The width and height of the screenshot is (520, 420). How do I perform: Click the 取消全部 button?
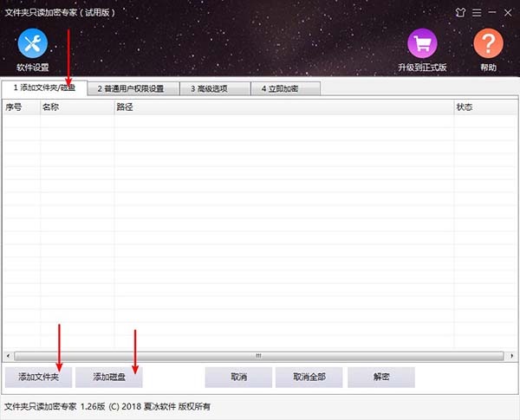pos(309,378)
